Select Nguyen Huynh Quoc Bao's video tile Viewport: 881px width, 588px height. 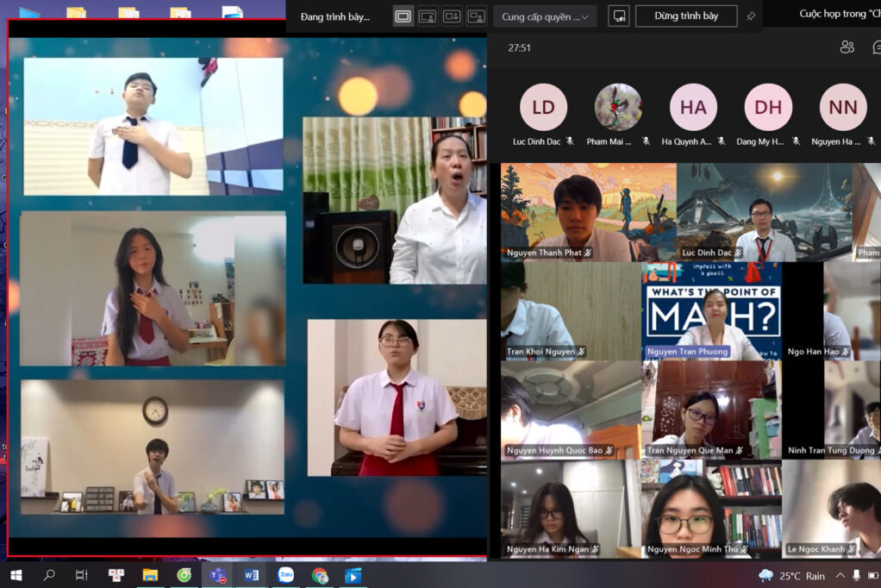click(x=571, y=410)
